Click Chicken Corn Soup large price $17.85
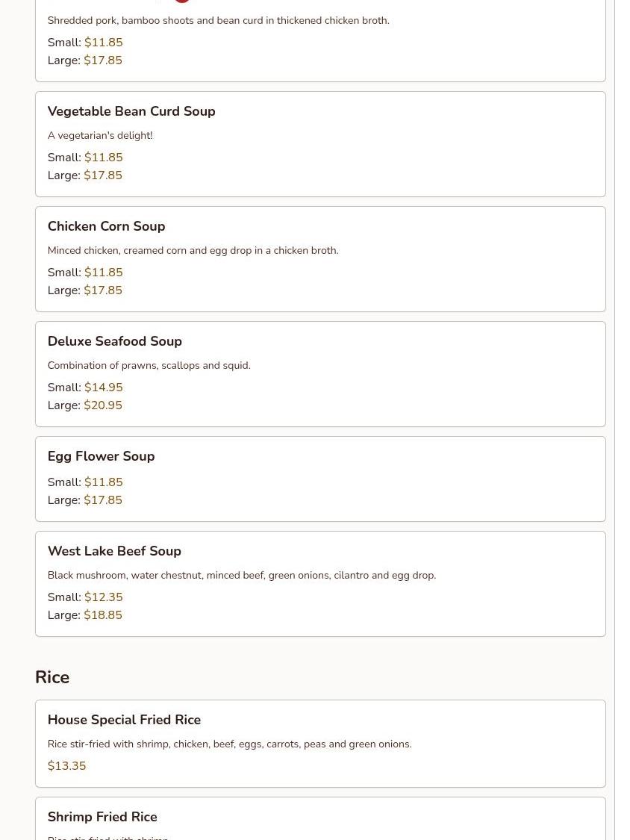The image size is (630, 840). click(x=103, y=290)
